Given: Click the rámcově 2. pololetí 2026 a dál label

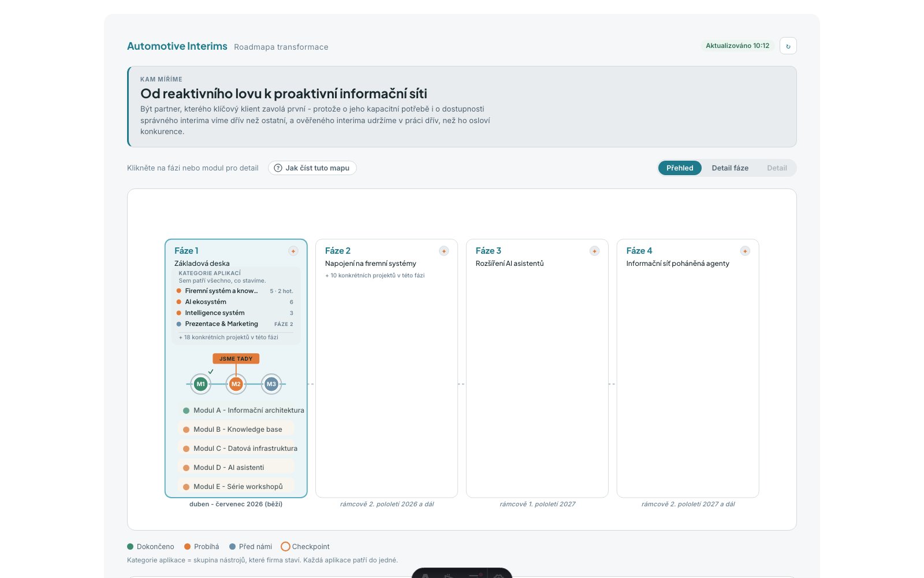Looking at the screenshot, I should (x=387, y=504).
